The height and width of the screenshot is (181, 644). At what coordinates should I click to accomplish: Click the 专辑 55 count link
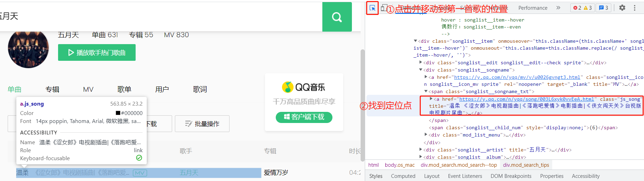141,35
